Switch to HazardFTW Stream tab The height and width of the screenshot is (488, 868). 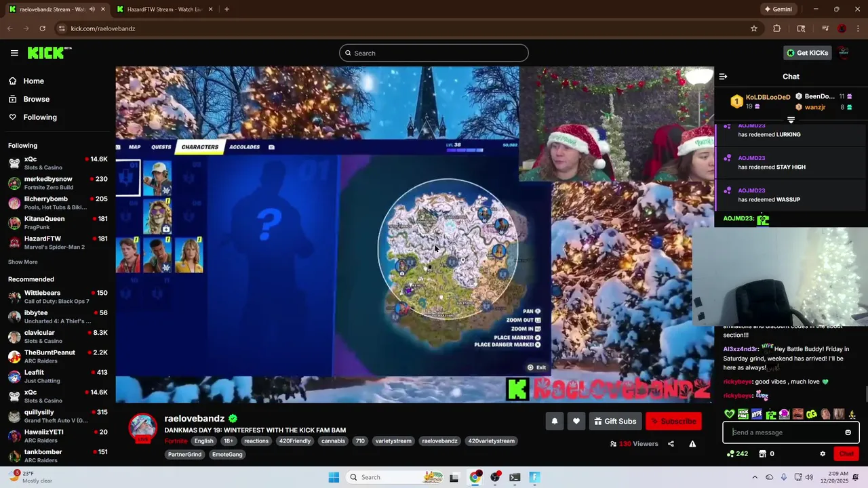(164, 9)
